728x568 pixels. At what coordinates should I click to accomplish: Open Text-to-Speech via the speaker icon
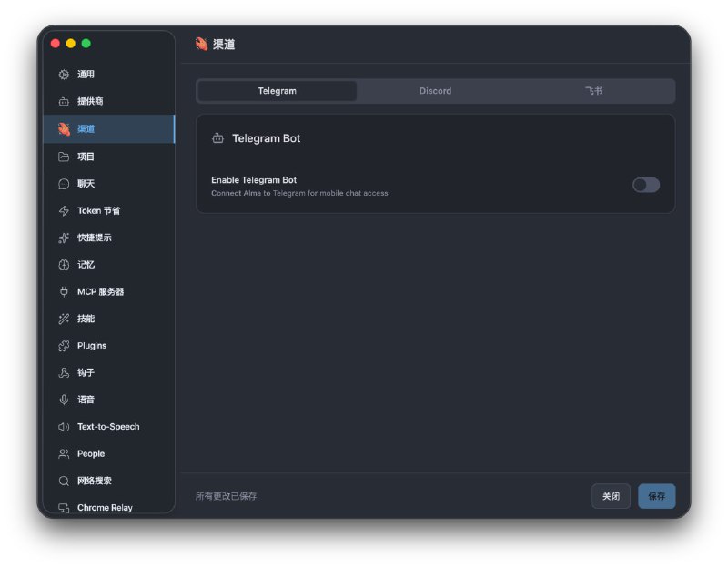pos(64,426)
